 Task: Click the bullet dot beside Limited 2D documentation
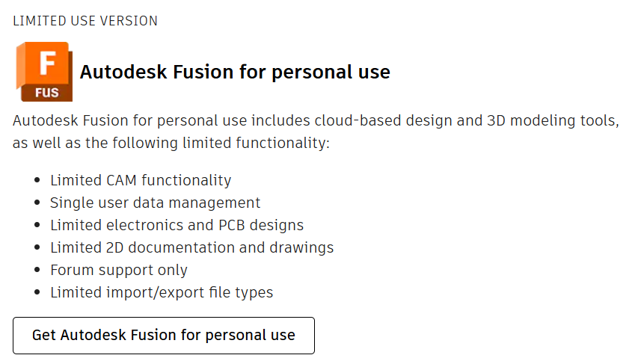point(38,248)
